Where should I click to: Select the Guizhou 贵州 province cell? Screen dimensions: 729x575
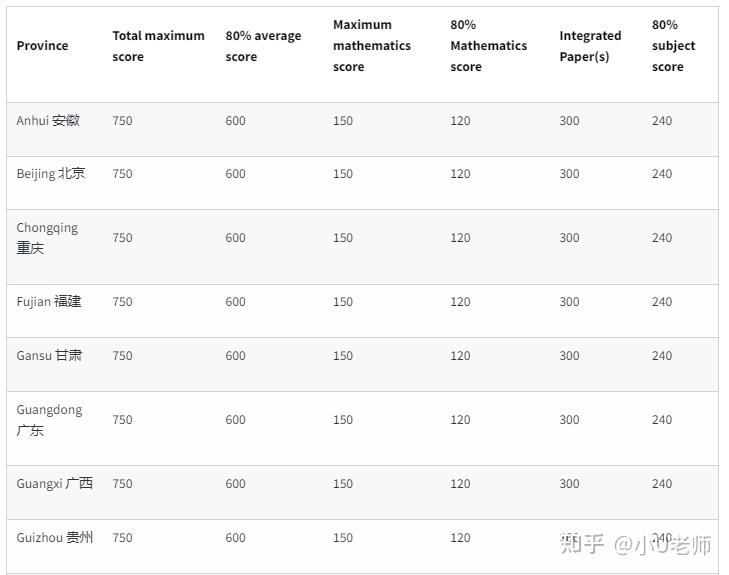(x=54, y=538)
